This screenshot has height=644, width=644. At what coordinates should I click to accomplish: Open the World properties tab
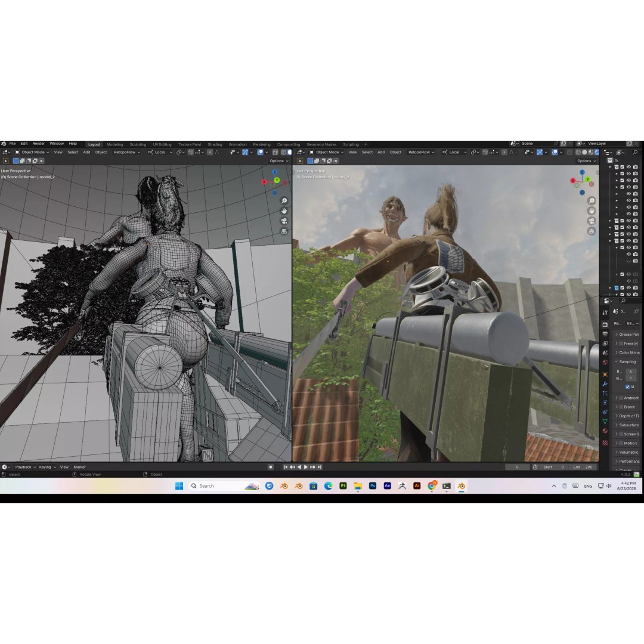pyautogui.click(x=605, y=363)
